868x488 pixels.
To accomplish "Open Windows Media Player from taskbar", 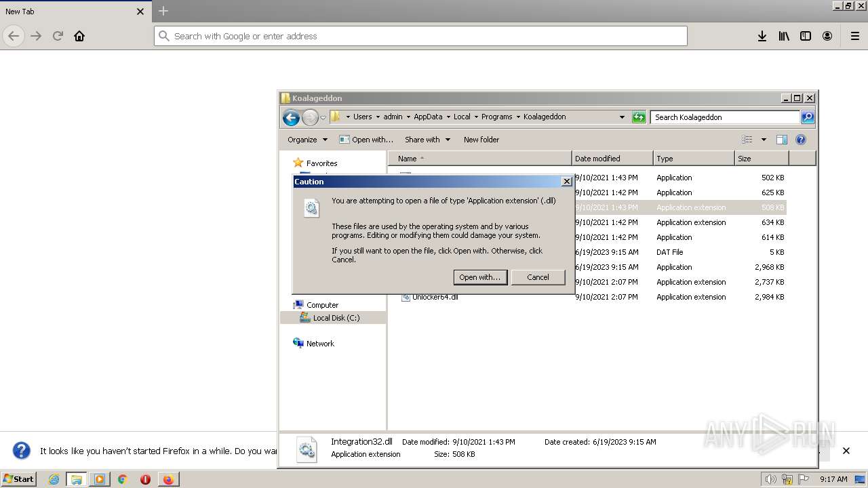I will (99, 479).
